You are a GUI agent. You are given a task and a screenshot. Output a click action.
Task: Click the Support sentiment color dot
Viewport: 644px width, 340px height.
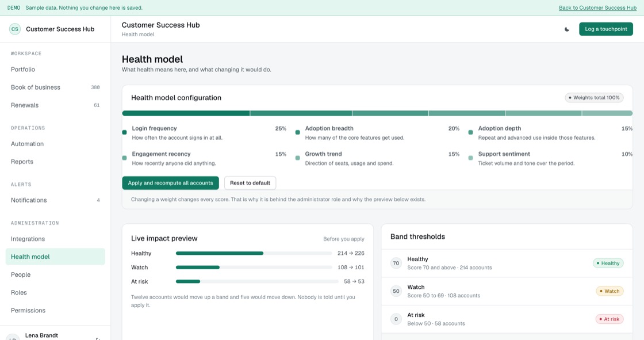coord(471,158)
